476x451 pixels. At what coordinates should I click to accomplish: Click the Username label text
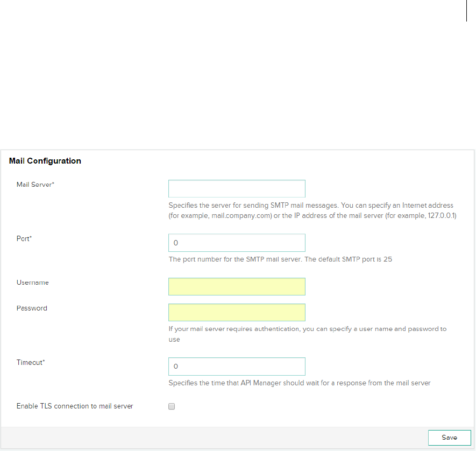tap(32, 282)
